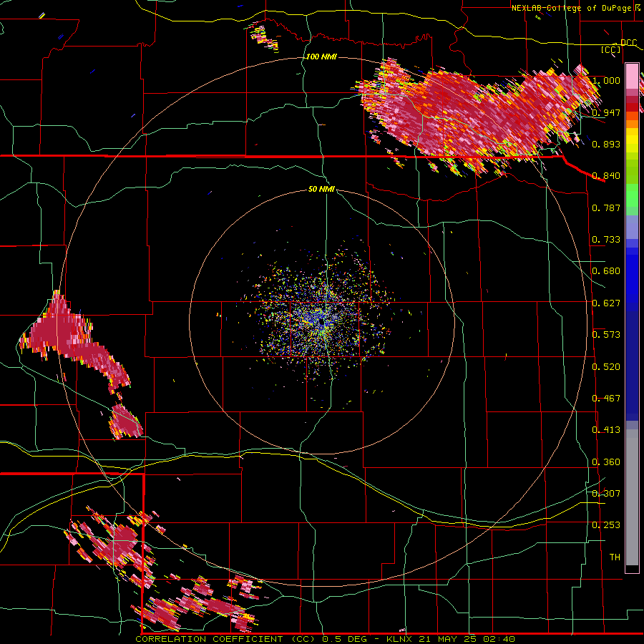Select the 0.840 scale value
This screenshot has height=644, width=644.
pos(606,176)
